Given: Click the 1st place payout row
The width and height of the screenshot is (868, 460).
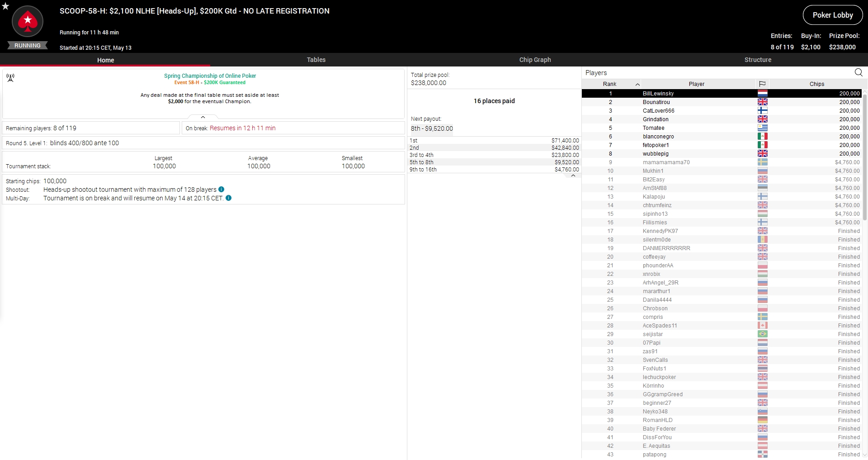Looking at the screenshot, I should pyautogui.click(x=494, y=141).
